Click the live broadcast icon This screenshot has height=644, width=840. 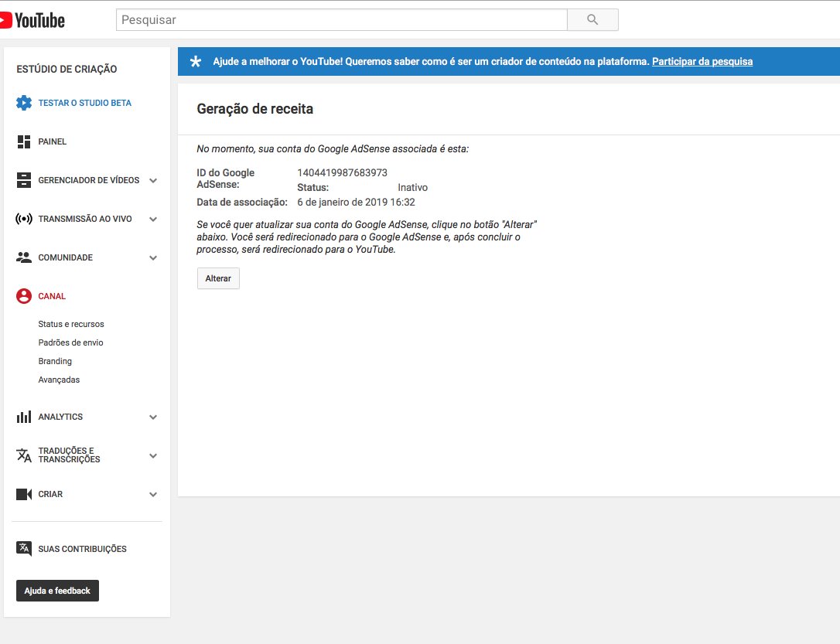pos(23,219)
